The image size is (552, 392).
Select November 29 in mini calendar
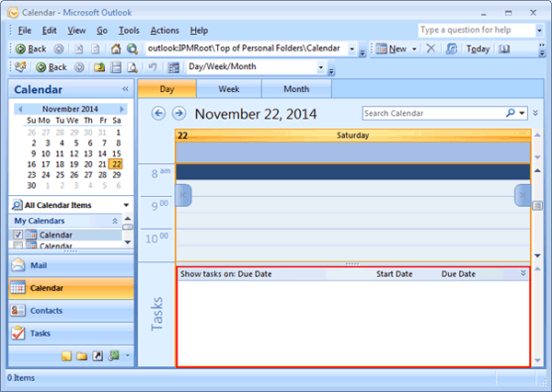(117, 175)
